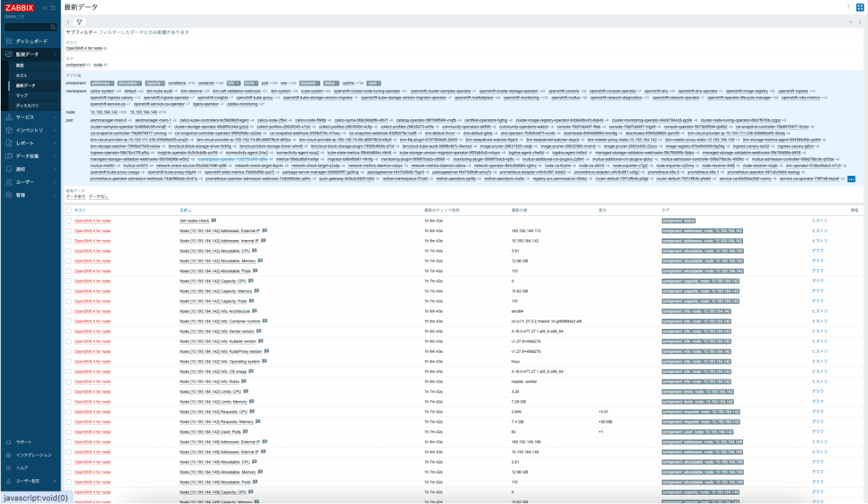Open the ダッシュボード menu item
Screen dimensions: 868x504
point(31,42)
